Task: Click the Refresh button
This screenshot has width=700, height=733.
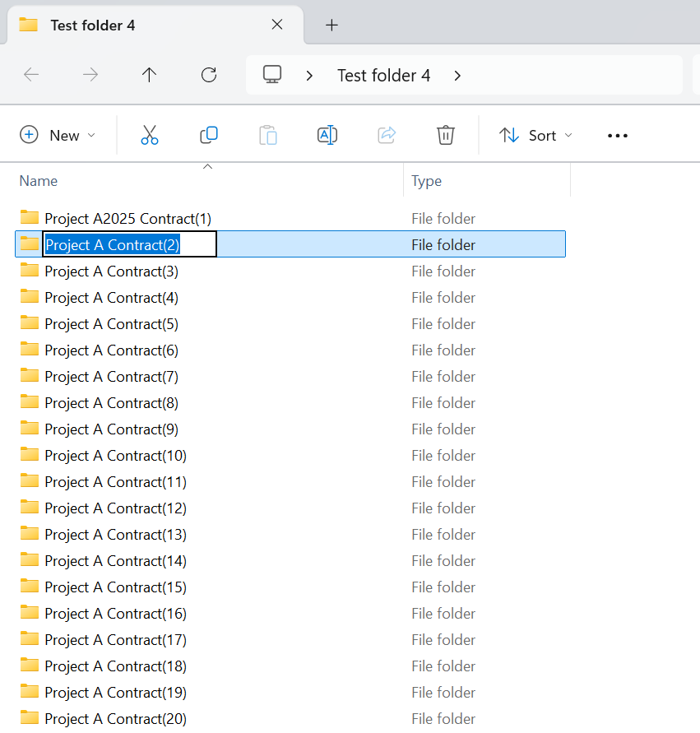Action: pyautogui.click(x=209, y=75)
